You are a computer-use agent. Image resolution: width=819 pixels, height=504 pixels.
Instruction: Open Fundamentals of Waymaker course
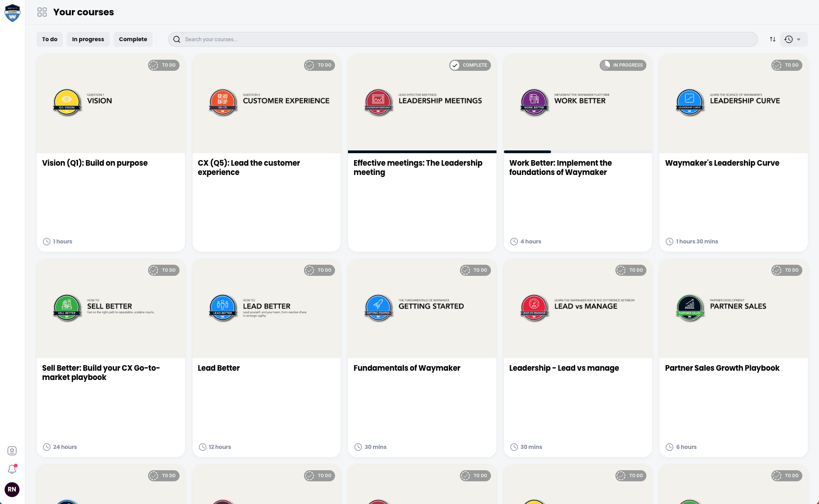pyautogui.click(x=407, y=368)
